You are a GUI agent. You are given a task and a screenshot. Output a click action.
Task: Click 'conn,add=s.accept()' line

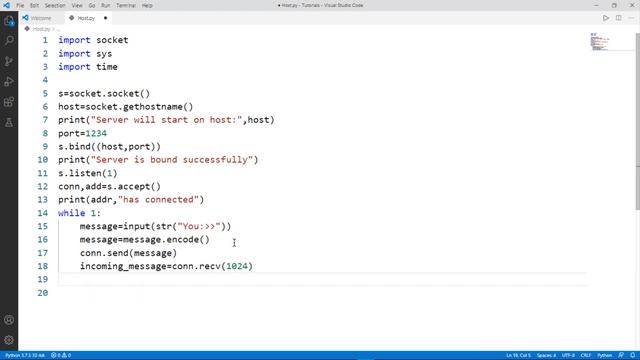109,187
